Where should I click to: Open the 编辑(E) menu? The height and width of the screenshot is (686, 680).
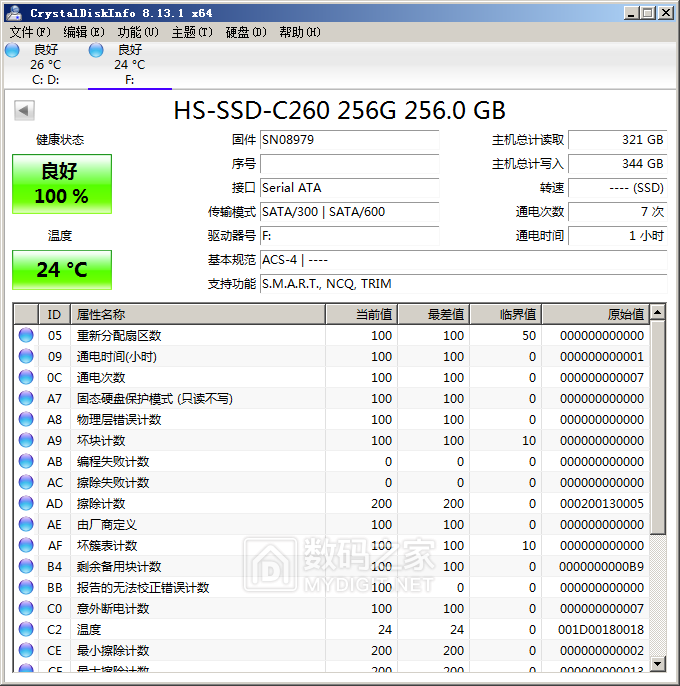84,32
